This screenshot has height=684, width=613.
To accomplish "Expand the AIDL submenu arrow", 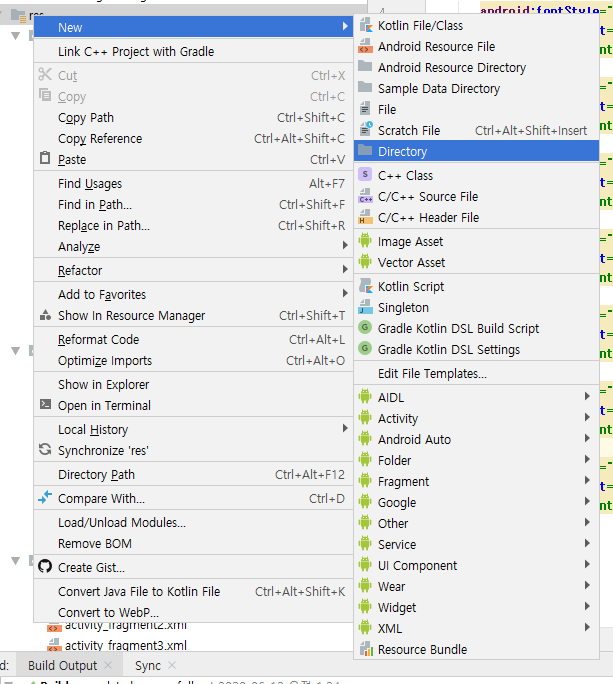I will [587, 397].
